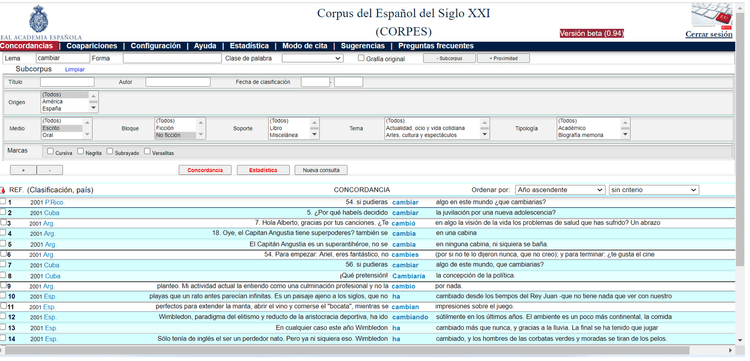Viewport: 750px width, 361px height.
Task: Open Modo de cita menu item
Action: pyautogui.click(x=305, y=46)
